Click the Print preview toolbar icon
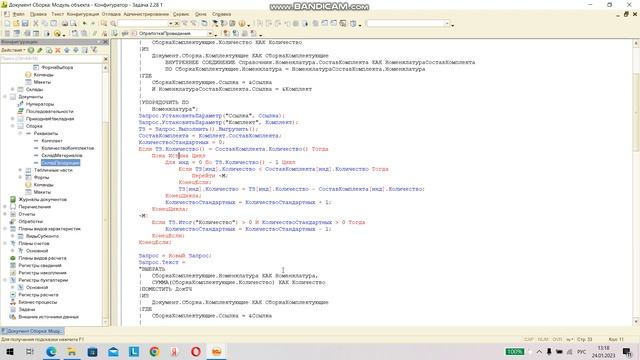 pos(73,24)
